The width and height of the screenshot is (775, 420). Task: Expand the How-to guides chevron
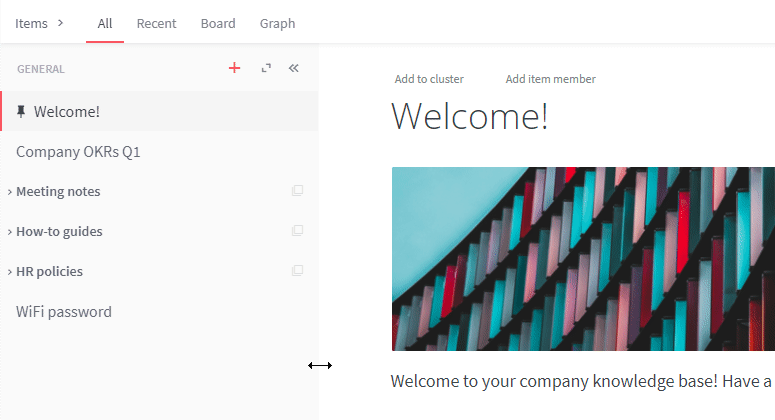click(9, 232)
